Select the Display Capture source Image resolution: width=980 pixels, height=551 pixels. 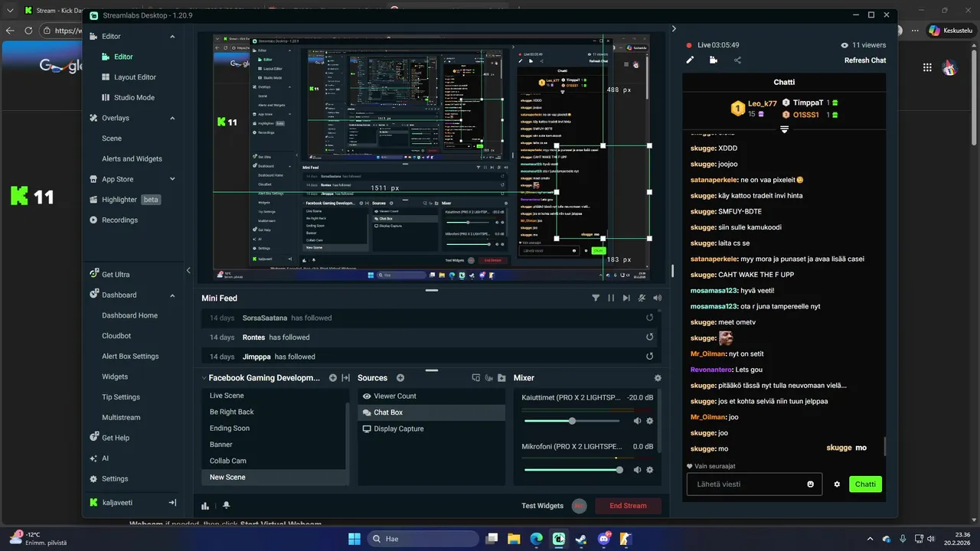[432, 429]
